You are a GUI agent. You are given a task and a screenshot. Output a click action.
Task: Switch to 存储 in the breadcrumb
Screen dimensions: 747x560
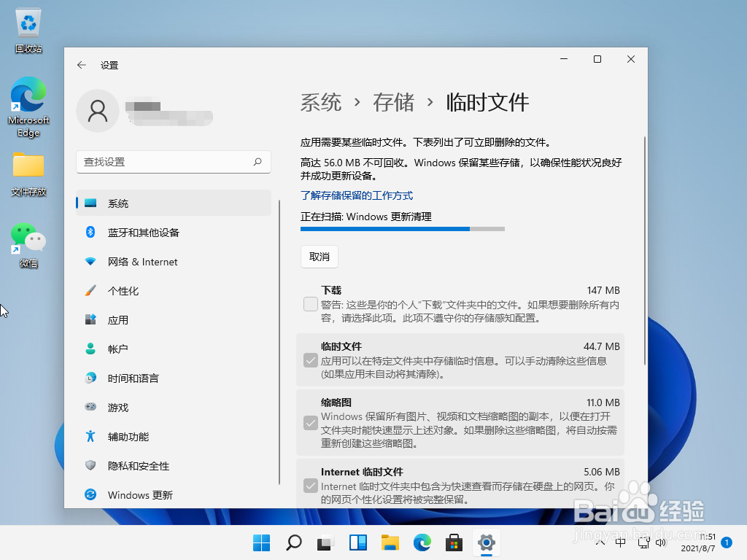(393, 103)
